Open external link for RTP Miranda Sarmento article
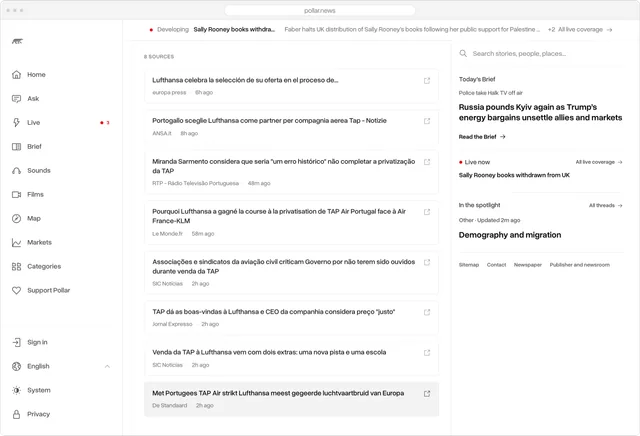640x436 pixels. [x=427, y=162]
